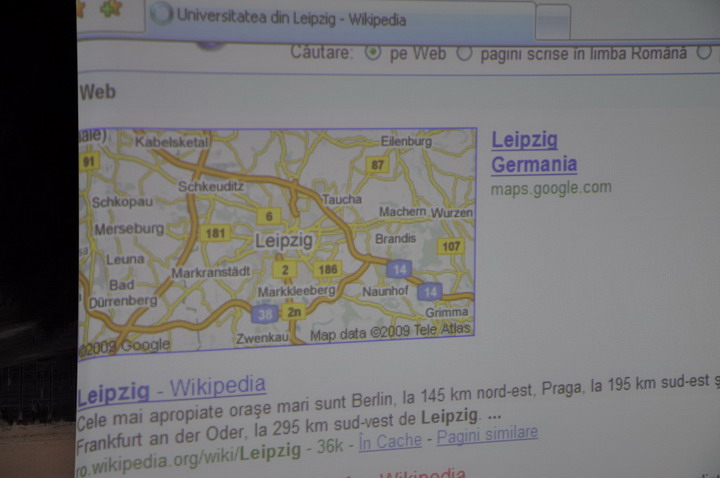This screenshot has width=720, height=478.
Task: Select 'pagini scrise în limba Română' radio
Action: pos(464,53)
